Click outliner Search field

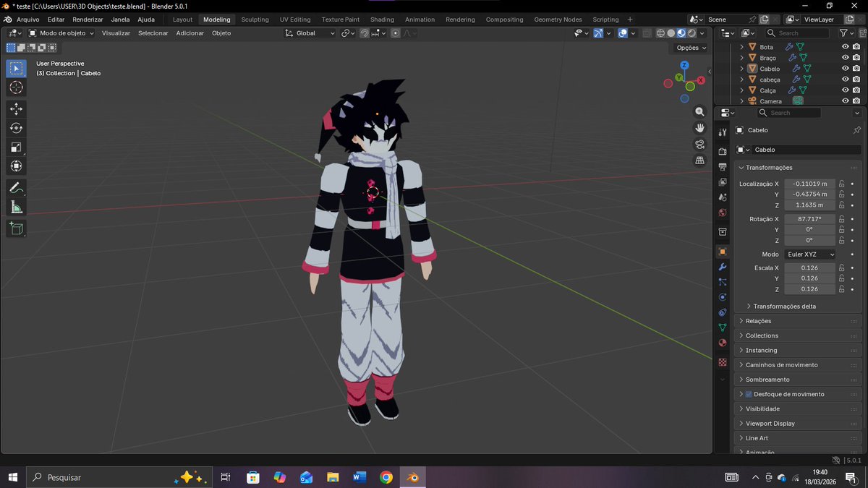click(x=797, y=33)
